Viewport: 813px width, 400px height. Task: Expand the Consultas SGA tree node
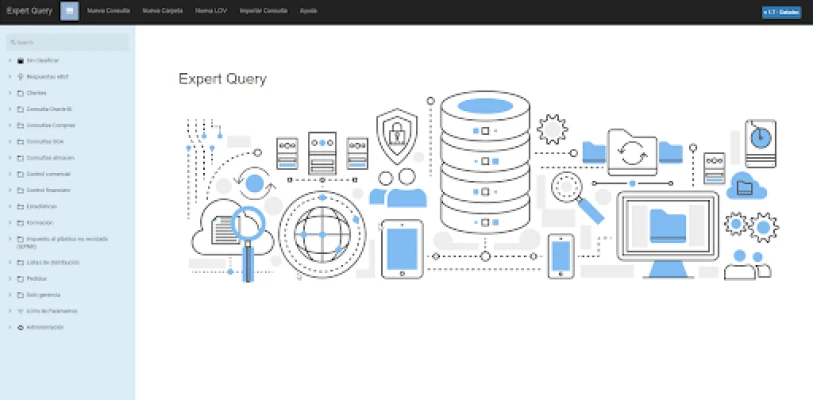10,141
